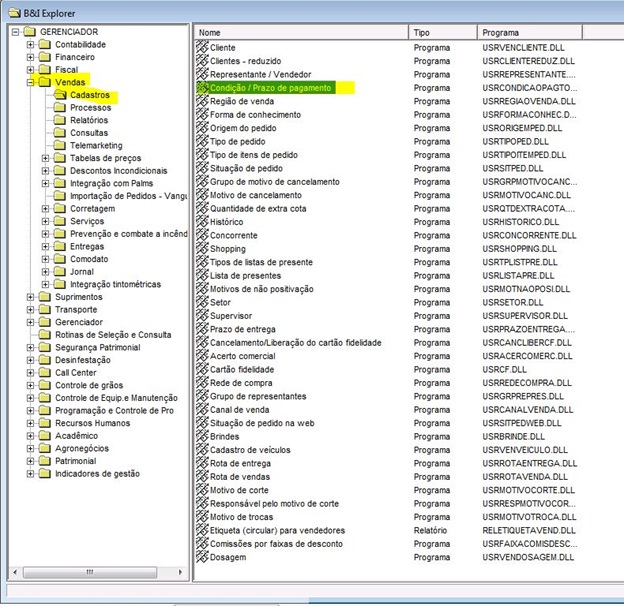This screenshot has height=608, width=630.
Task: Expand the Recursos Humanos folder
Action: [x=31, y=423]
